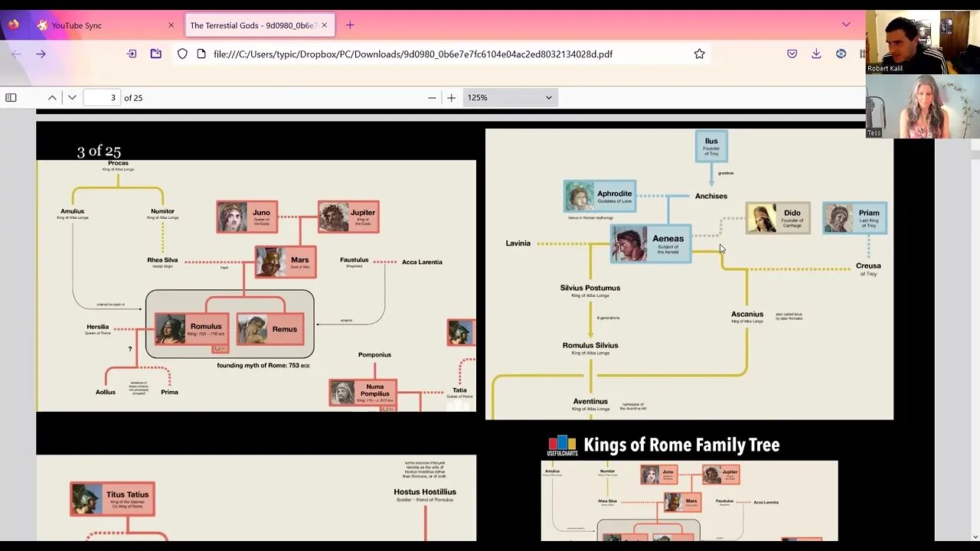Click the 'Aollius' name
This screenshot has width=980, height=551.
pos(106,392)
